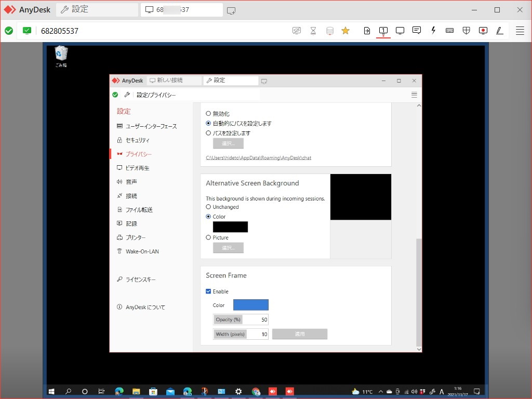Click the black background preview thumbnail
Viewport: 532px width, 399px height.
coord(361,197)
